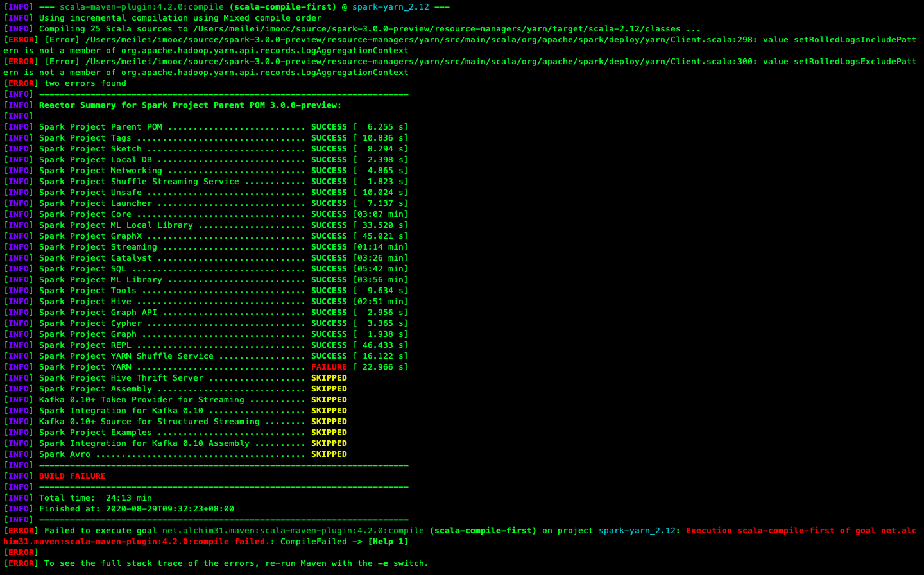
Task: Select 'Spark Project Streaming' line
Action: pos(206,247)
